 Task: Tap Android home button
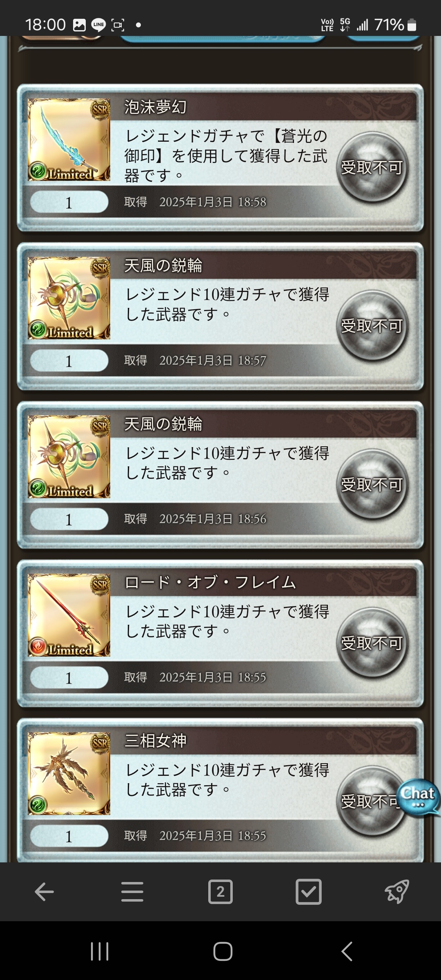(223, 951)
